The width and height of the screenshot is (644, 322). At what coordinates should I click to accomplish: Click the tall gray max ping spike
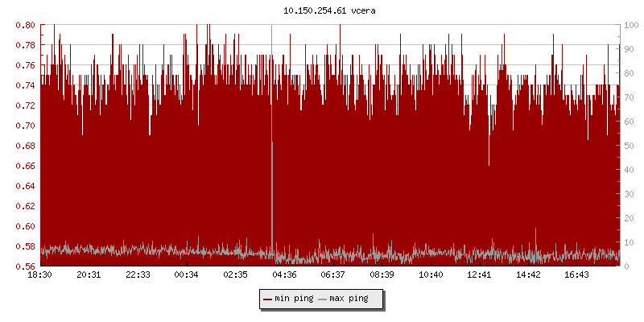pyautogui.click(x=272, y=193)
